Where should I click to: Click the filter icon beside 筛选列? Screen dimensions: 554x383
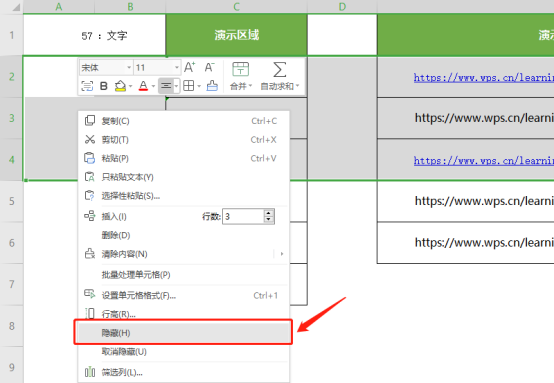90,372
